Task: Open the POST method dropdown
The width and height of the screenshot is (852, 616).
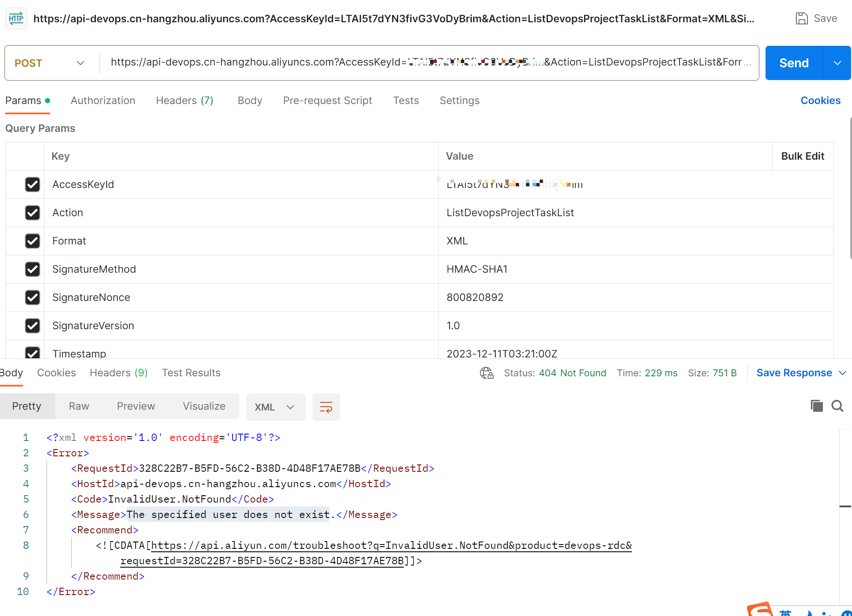Action: tap(50, 63)
